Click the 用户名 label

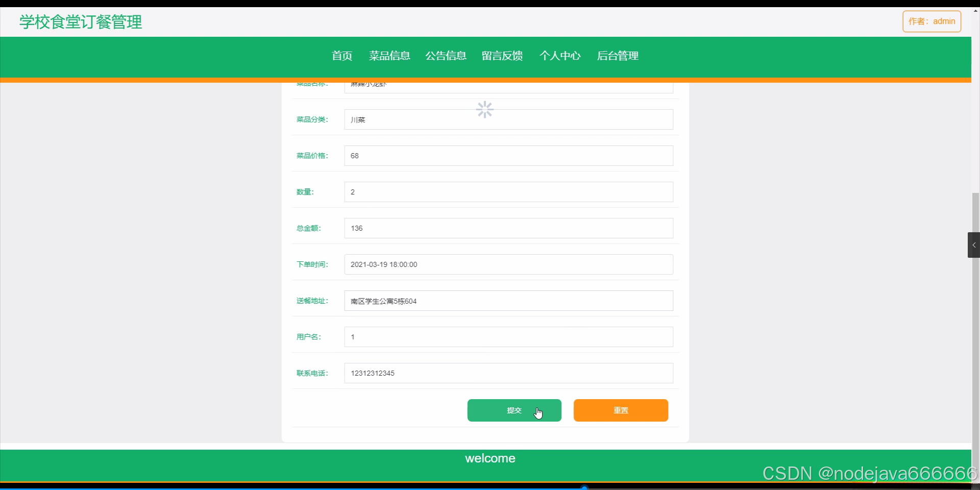(308, 337)
